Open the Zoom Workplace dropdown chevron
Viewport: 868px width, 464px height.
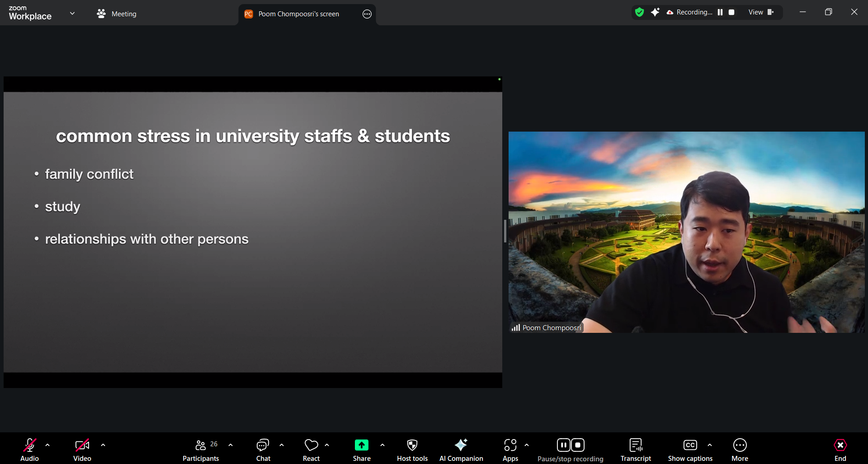pyautogui.click(x=72, y=13)
